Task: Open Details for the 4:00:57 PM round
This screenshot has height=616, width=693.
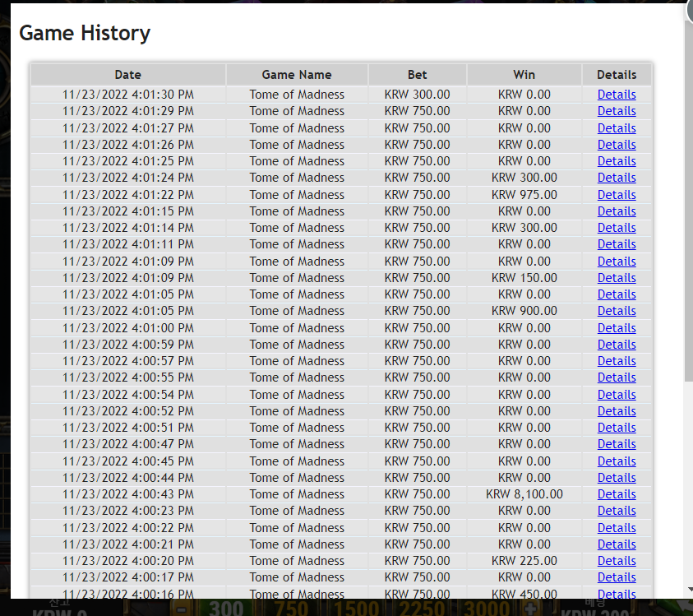Action: (616, 361)
